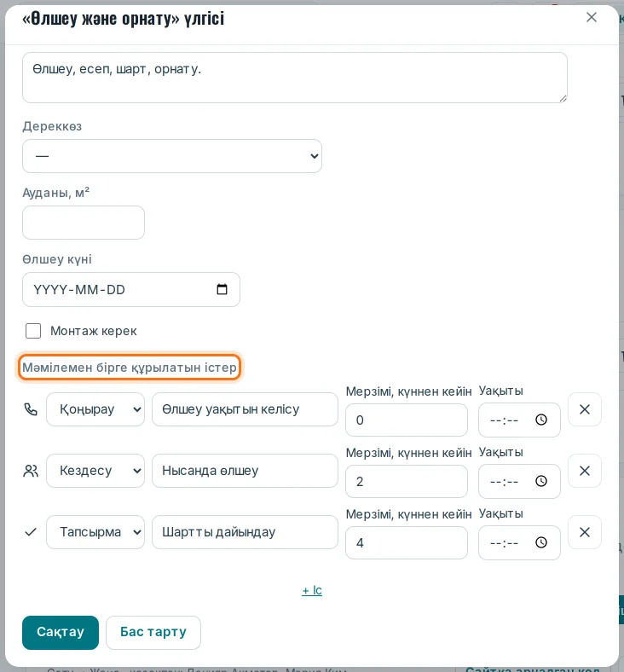Remove the Кездесу task row
Screen dimensions: 624x672
point(585,471)
